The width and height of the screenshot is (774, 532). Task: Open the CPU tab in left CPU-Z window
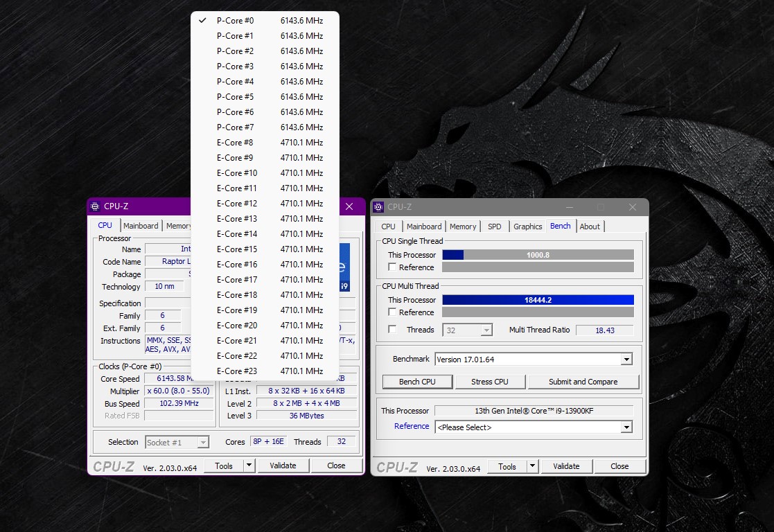point(105,226)
